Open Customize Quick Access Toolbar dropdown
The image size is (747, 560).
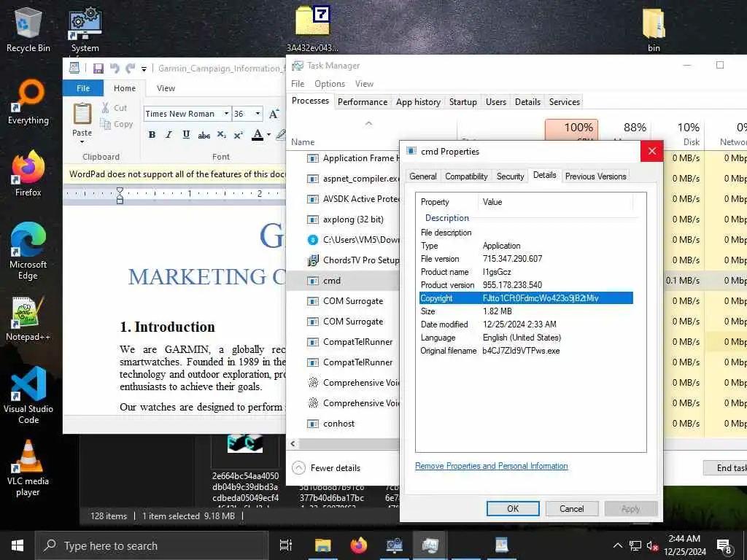[x=144, y=69]
